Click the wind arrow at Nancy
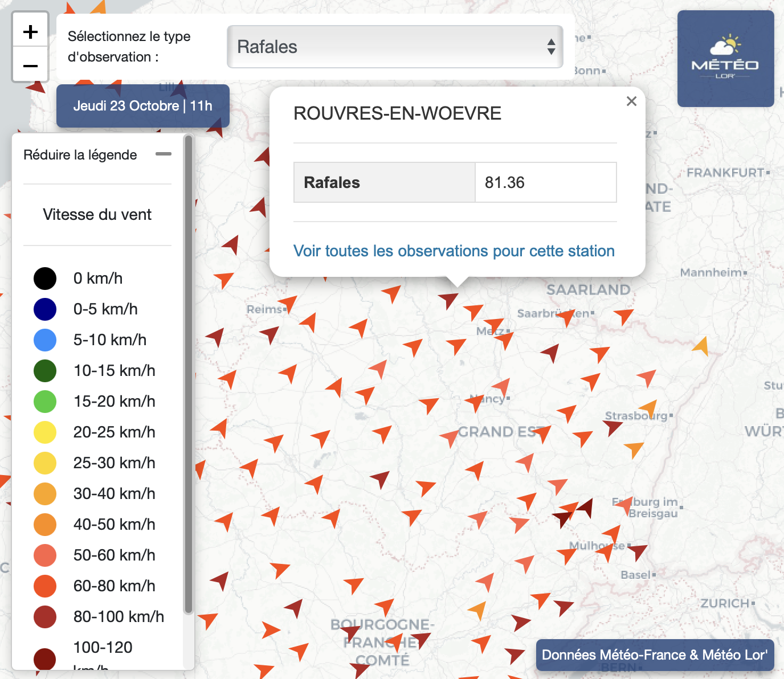Image resolution: width=784 pixels, height=679 pixels. pos(475,402)
